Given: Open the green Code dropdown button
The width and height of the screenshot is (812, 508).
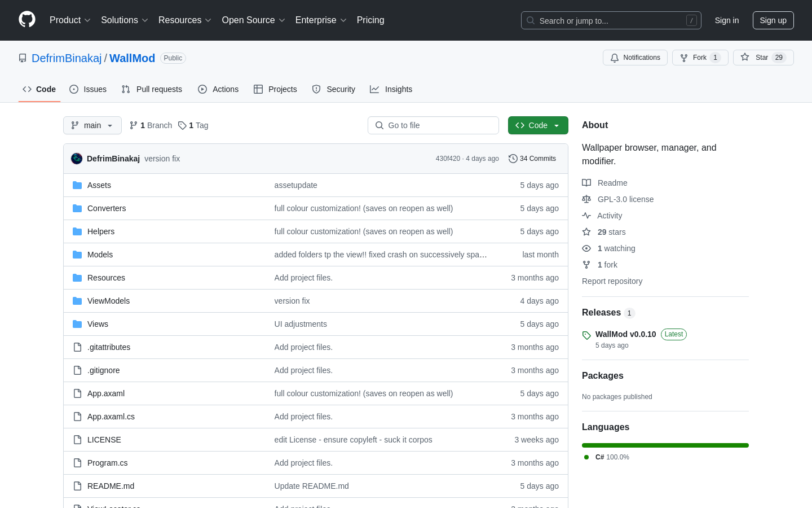Looking at the screenshot, I should pyautogui.click(x=538, y=125).
